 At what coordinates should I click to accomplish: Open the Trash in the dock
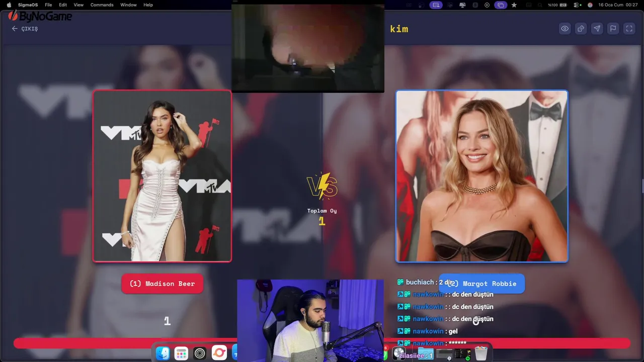481,353
